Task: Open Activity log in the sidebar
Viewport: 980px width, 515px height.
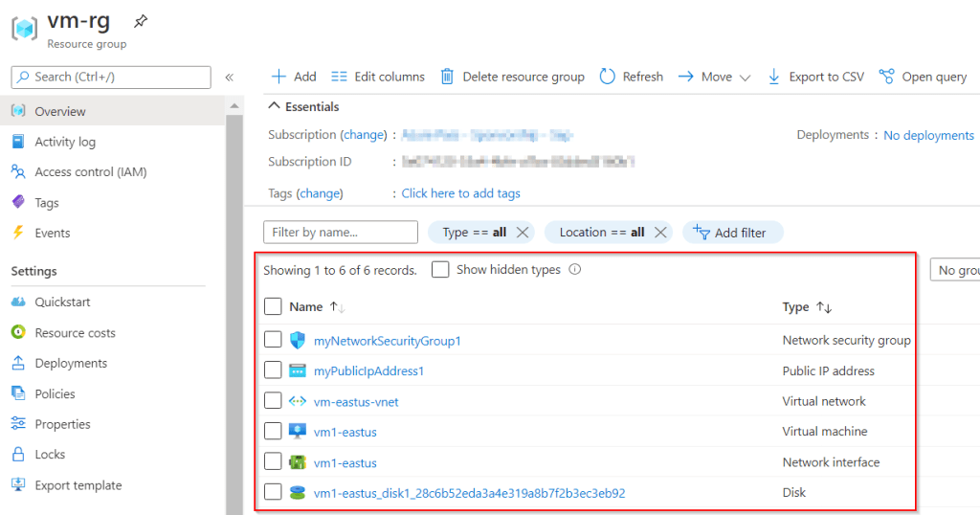Action: (x=65, y=142)
